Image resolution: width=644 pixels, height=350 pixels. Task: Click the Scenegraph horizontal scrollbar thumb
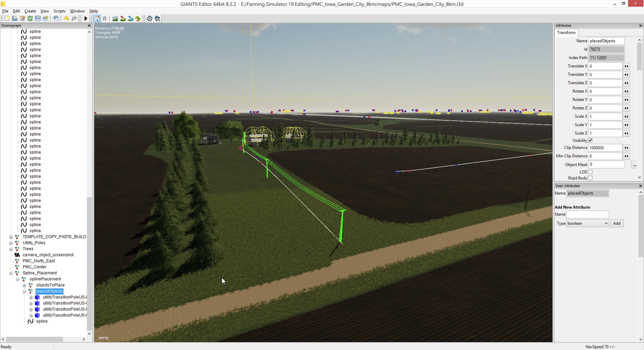35,339
